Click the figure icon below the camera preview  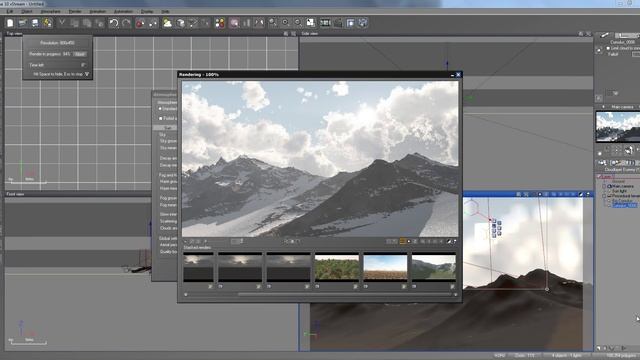pos(629,150)
